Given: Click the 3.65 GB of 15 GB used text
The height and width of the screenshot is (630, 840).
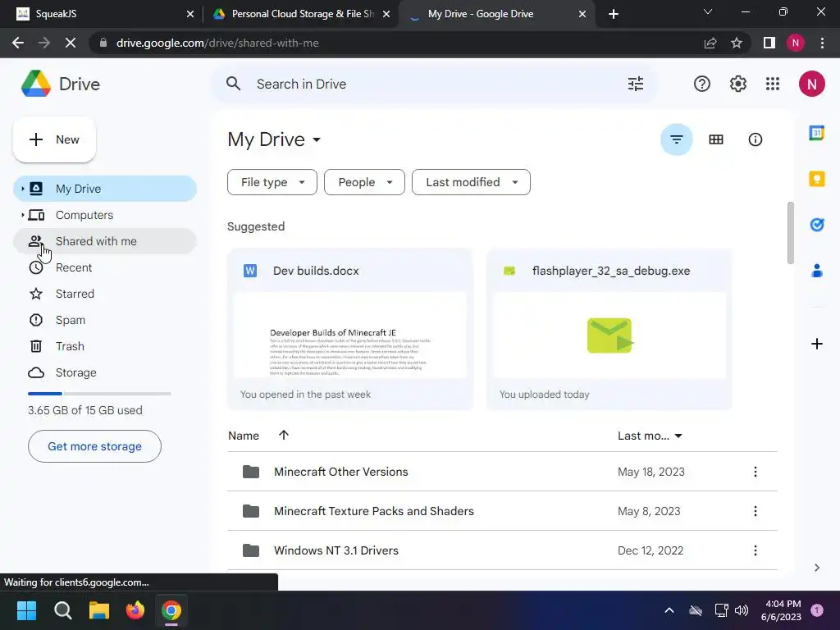Looking at the screenshot, I should 85,410.
